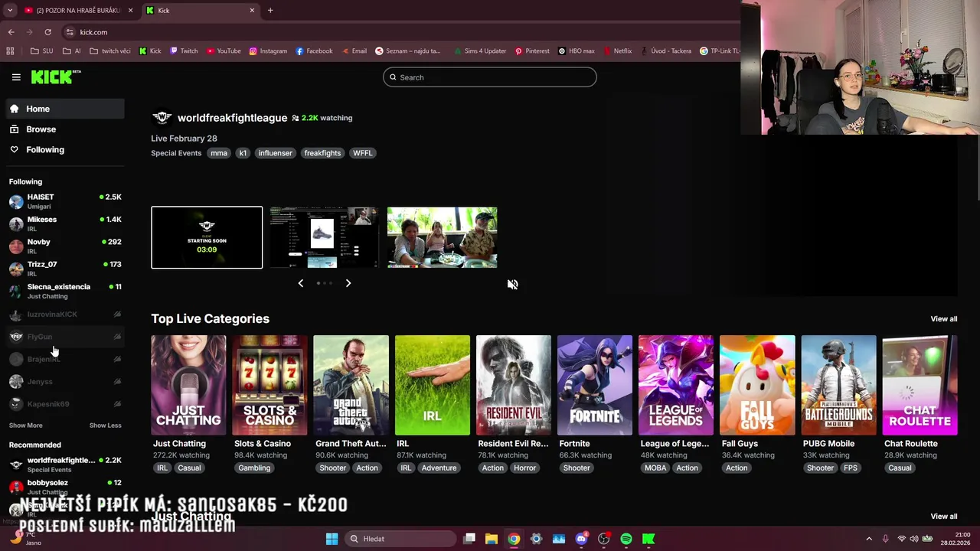Go to previous featured stream arrow
The image size is (980, 551).
coord(300,283)
